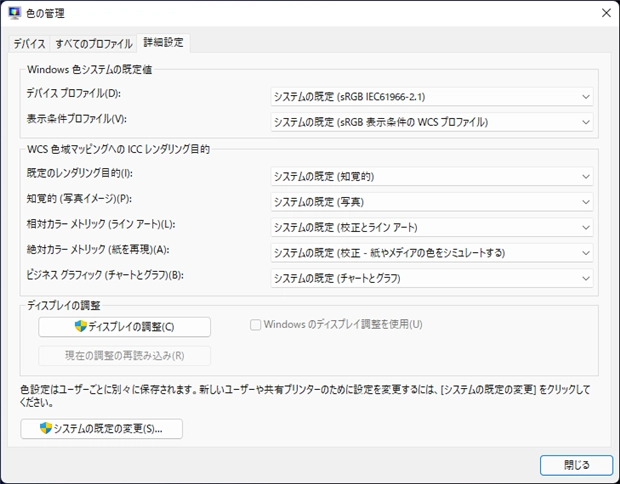
Task: Open the デバイス プロファイル dropdown
Action: 432,97
